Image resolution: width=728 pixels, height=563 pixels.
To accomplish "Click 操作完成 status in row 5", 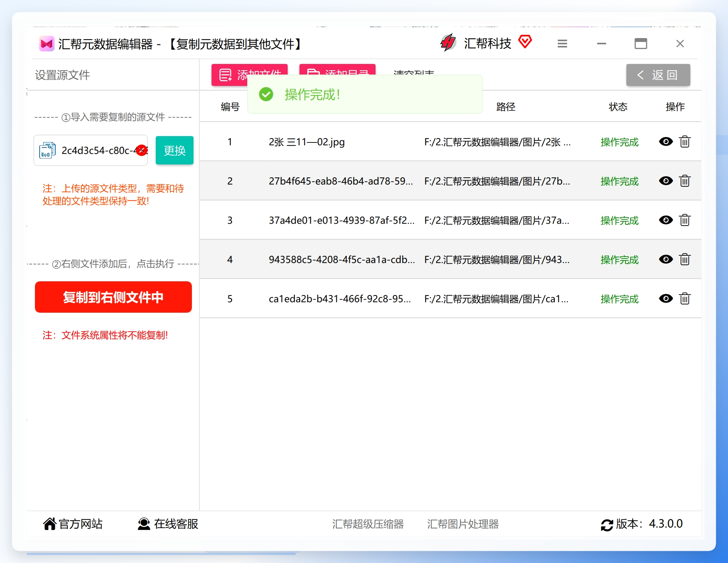I will click(x=620, y=299).
